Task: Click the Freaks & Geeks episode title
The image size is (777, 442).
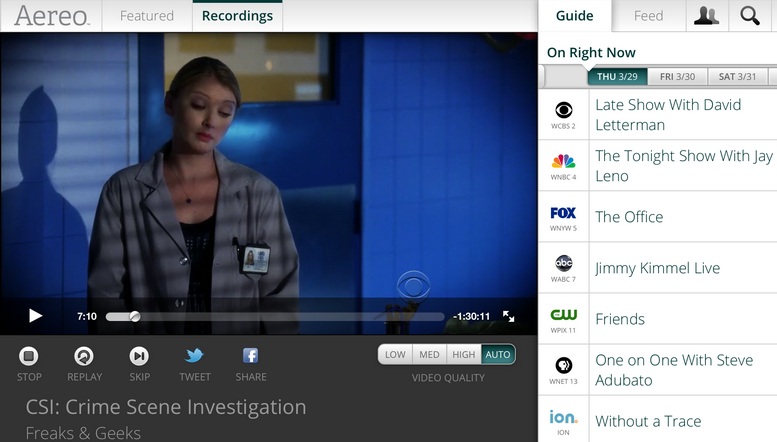Action: (x=83, y=433)
